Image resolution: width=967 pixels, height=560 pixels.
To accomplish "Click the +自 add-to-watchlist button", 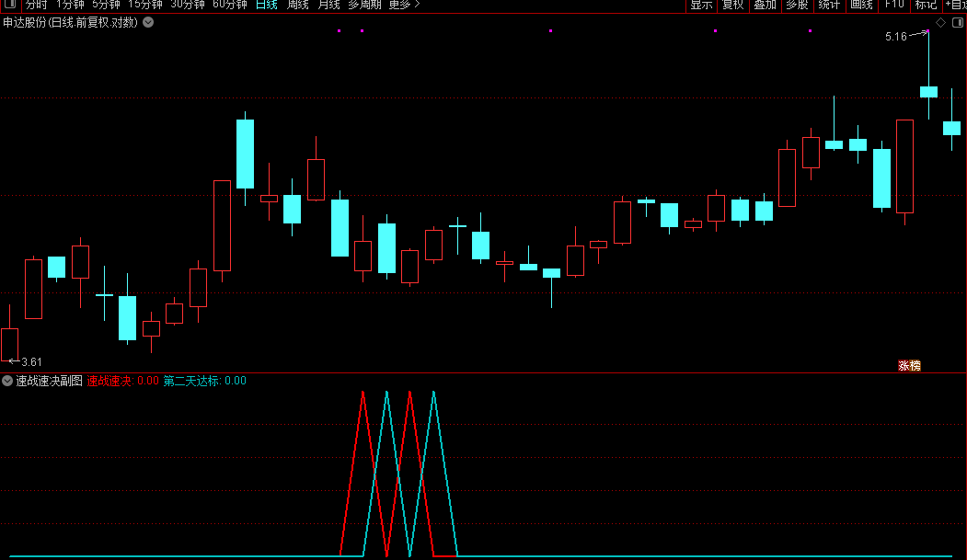I will point(955,5).
